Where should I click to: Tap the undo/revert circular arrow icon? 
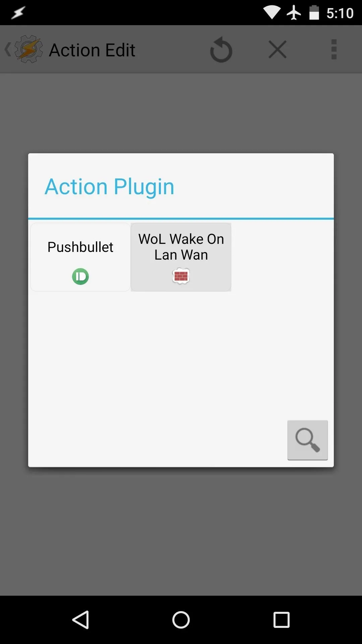(x=221, y=50)
